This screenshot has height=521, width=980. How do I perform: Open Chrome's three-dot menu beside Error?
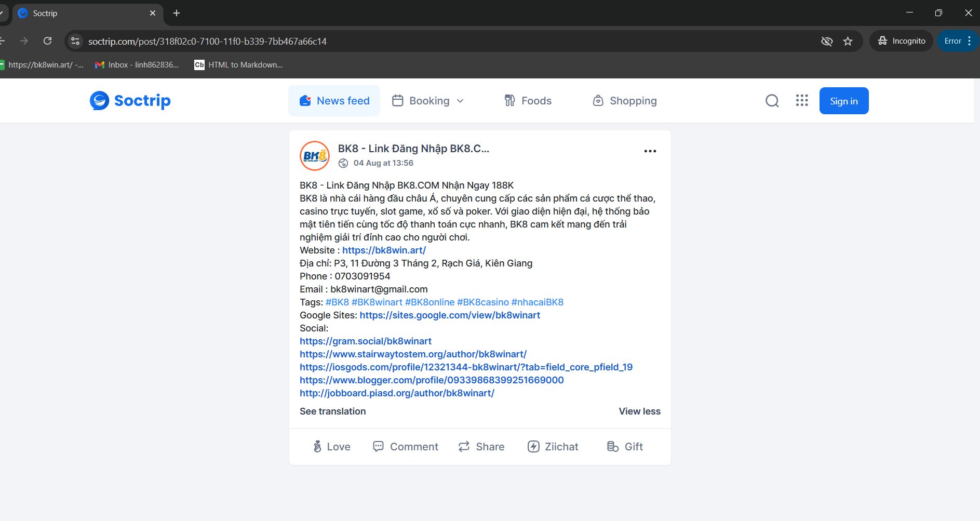click(x=969, y=41)
